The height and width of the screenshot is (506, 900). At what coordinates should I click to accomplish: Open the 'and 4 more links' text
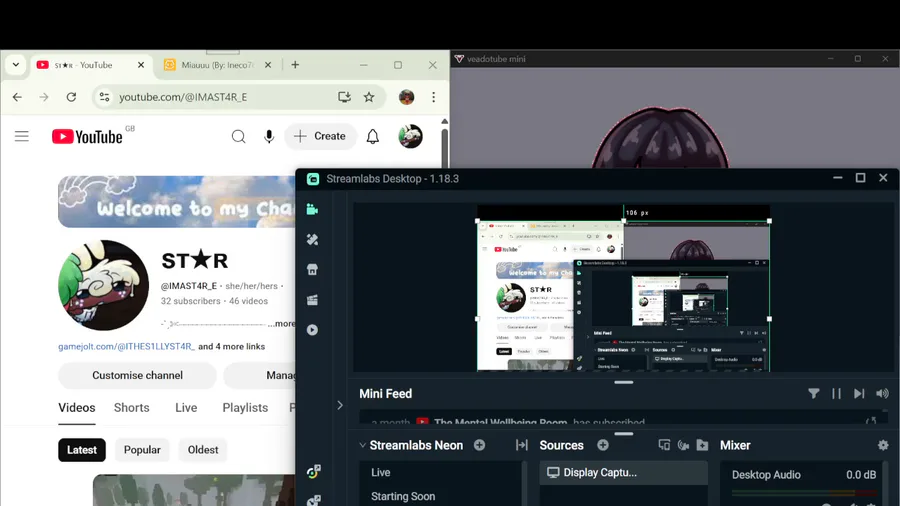pyautogui.click(x=231, y=347)
